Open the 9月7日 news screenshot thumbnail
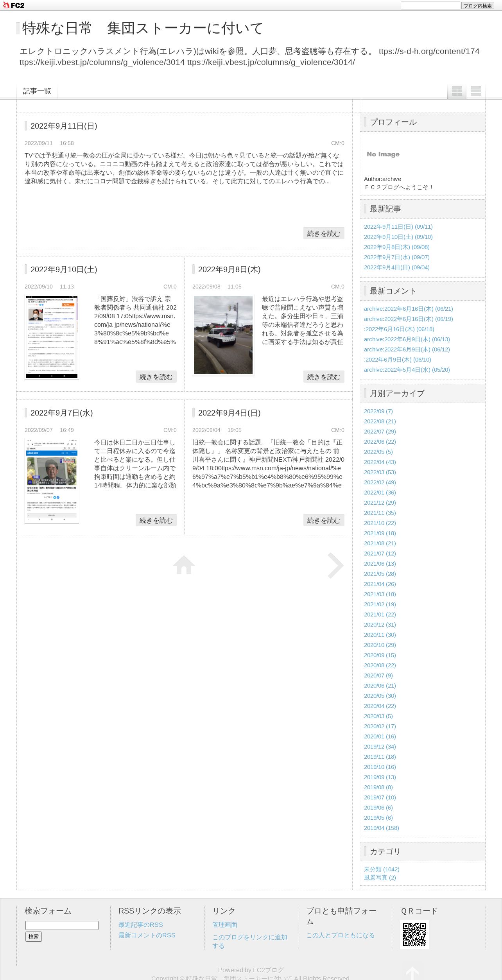 pyautogui.click(x=52, y=480)
